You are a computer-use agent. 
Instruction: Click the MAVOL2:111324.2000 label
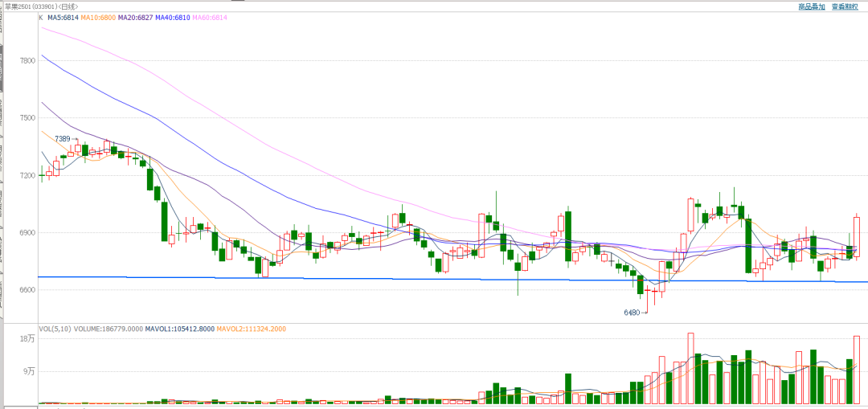coord(252,329)
